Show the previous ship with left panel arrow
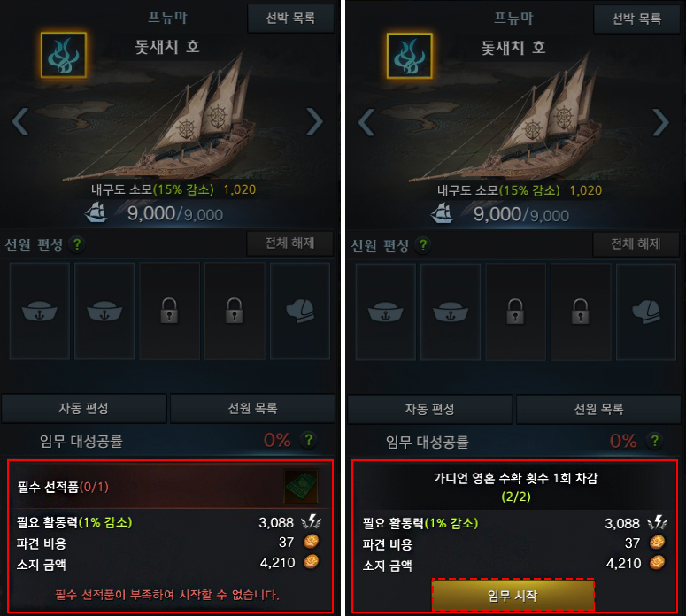The width and height of the screenshot is (686, 616). (20, 121)
